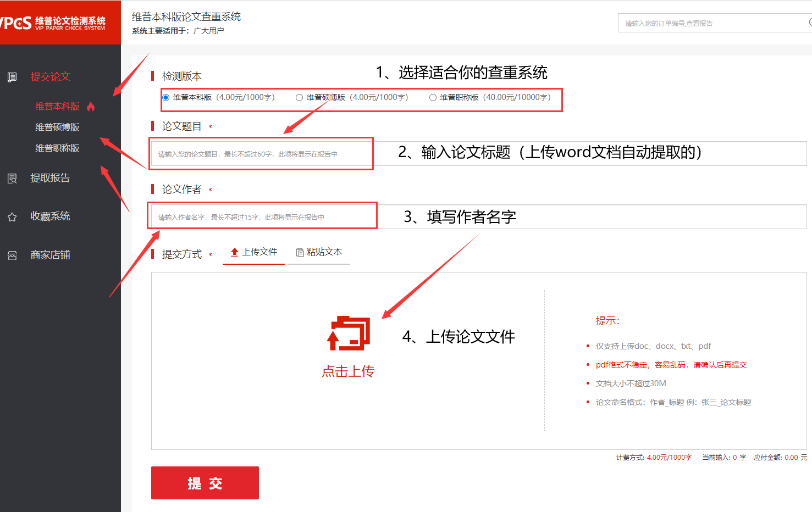Image resolution: width=812 pixels, height=512 pixels.
Task: Focus the order number search field
Action: pyautogui.click(x=715, y=23)
